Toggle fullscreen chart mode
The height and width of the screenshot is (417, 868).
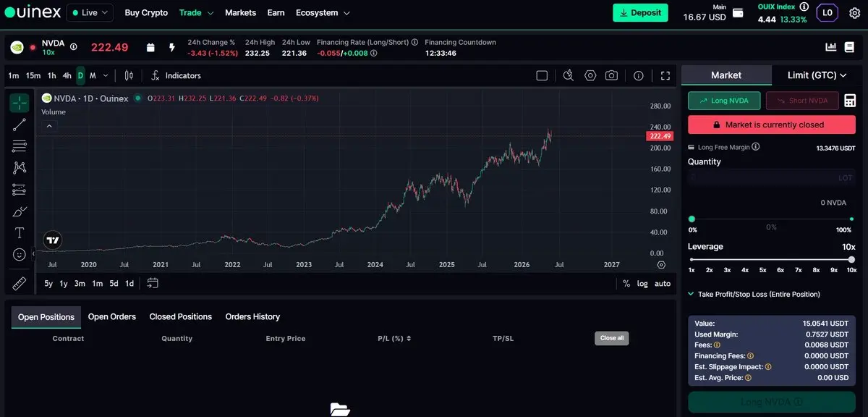[x=665, y=75]
